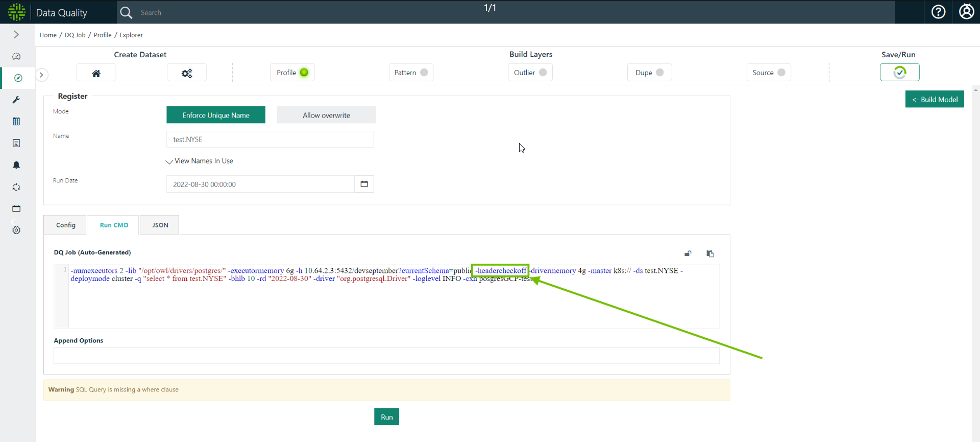980x442 pixels.
Task: Open the help question mark icon
Action: tap(938, 12)
